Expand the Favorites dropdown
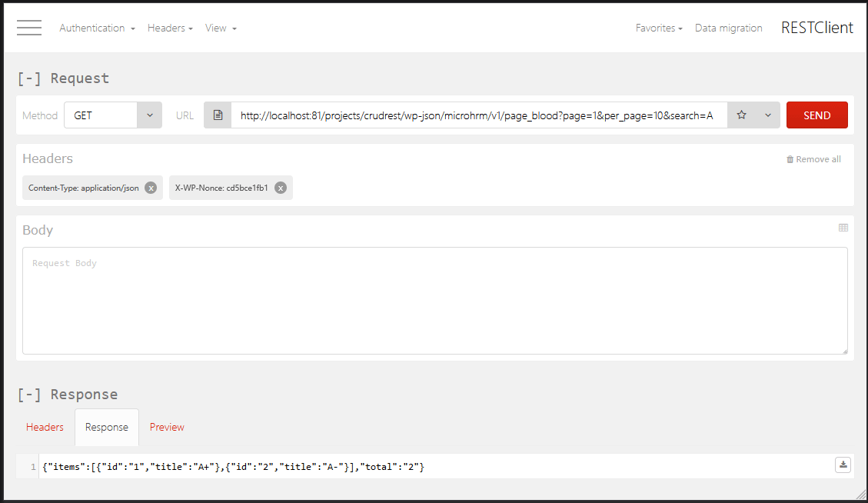Viewport: 868px width, 503px height. [659, 28]
